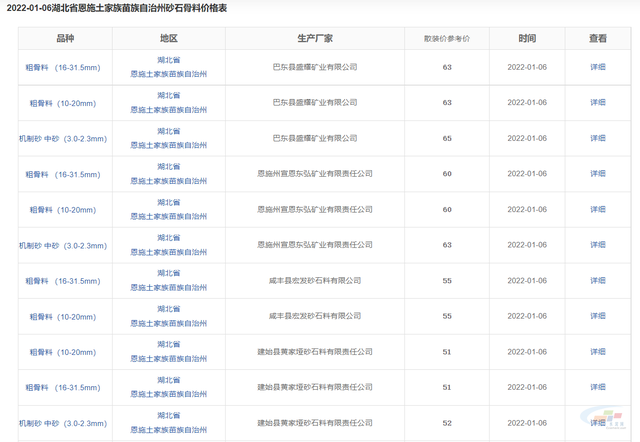View 详细 for 恩施州宣恩东弘 粗骨料 (10-20mm)
The height and width of the screenshot is (442, 640).
(x=597, y=210)
